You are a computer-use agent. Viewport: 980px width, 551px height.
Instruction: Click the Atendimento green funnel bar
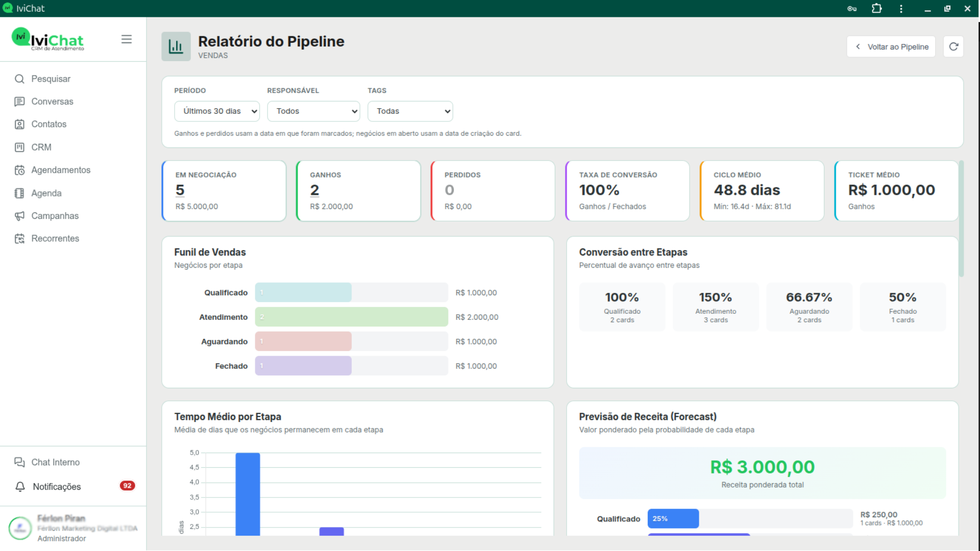coord(352,317)
